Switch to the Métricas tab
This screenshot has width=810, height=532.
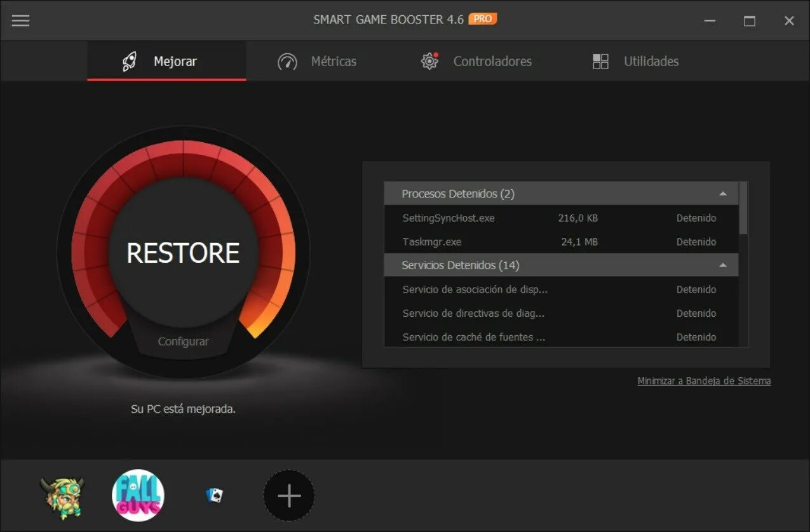[316, 62]
